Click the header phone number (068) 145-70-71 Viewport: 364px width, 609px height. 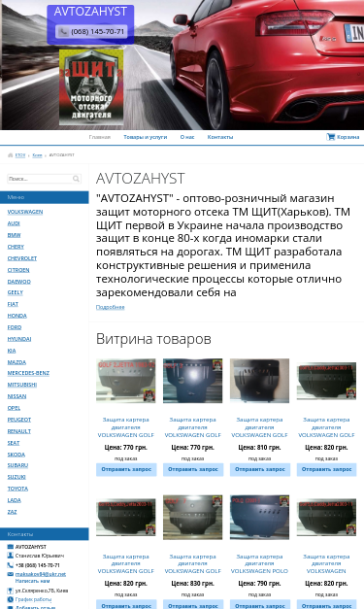[97, 31]
